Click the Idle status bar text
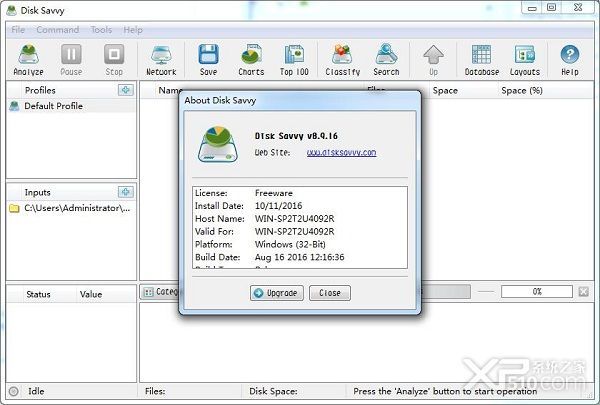The width and height of the screenshot is (600, 405). 36,391
